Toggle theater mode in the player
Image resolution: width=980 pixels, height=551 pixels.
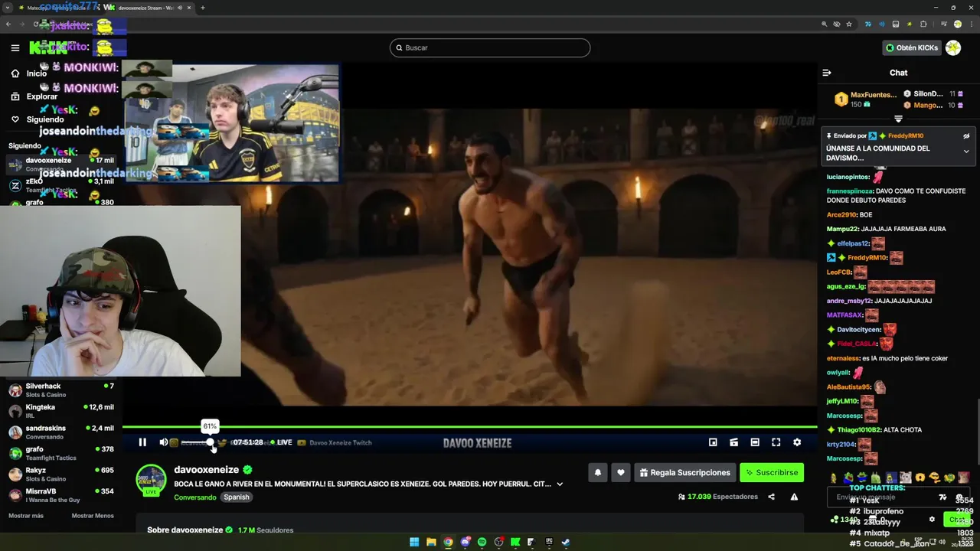pos(755,442)
